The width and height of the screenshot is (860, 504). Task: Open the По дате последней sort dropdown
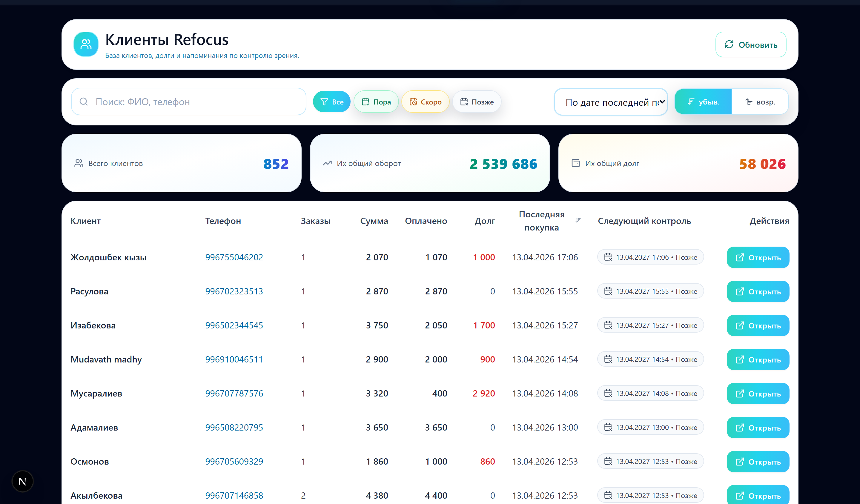coord(611,102)
